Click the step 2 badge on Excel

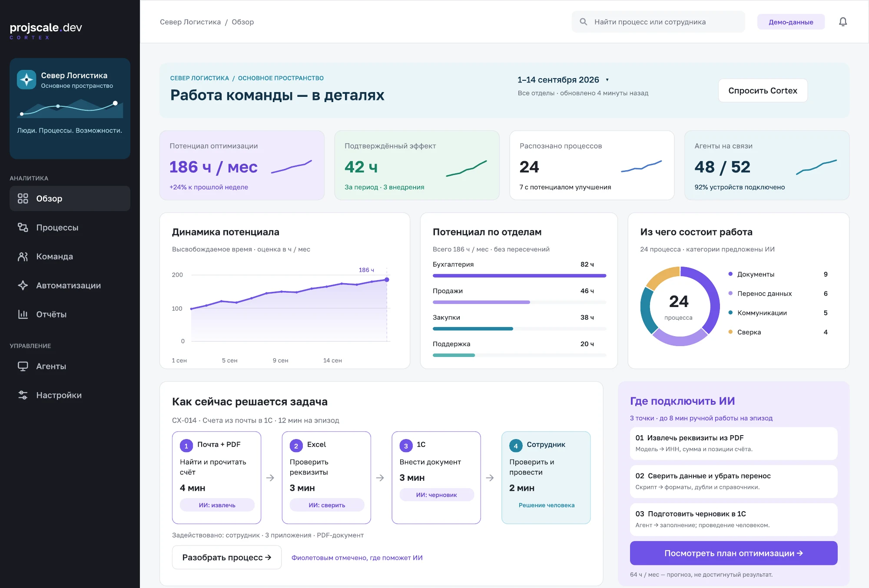point(296,446)
